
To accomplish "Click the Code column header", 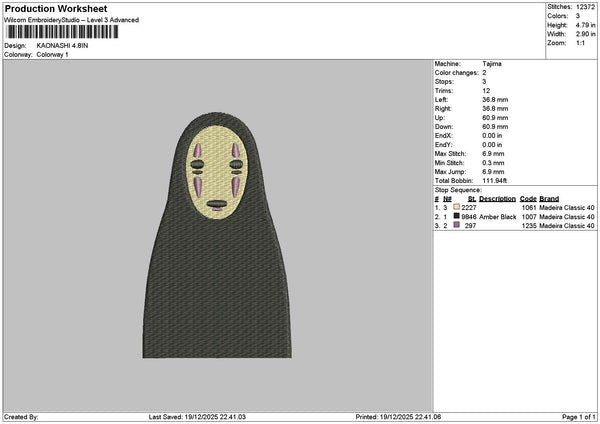I will point(529,198).
